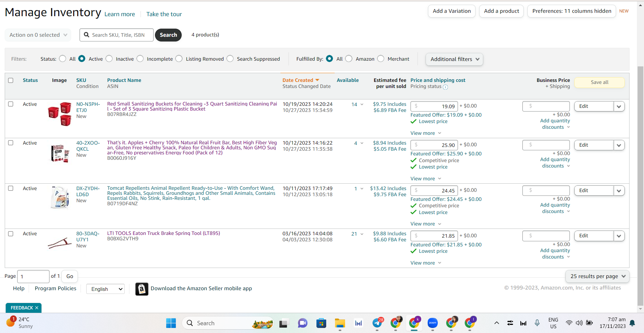Open Edit dropdown arrow for Red Sanitizing Buckets
Image resolution: width=644 pixels, height=333 pixels.
(619, 107)
